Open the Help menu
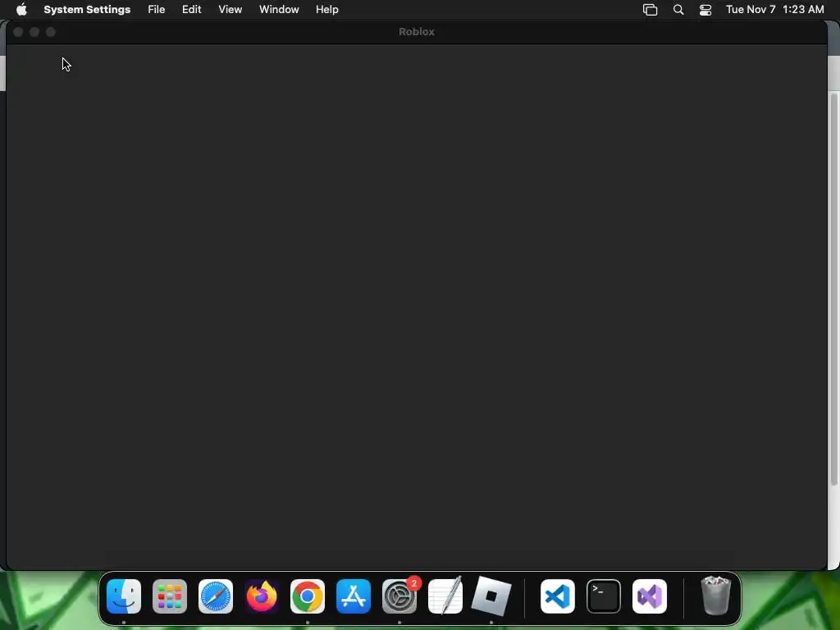 (326, 10)
